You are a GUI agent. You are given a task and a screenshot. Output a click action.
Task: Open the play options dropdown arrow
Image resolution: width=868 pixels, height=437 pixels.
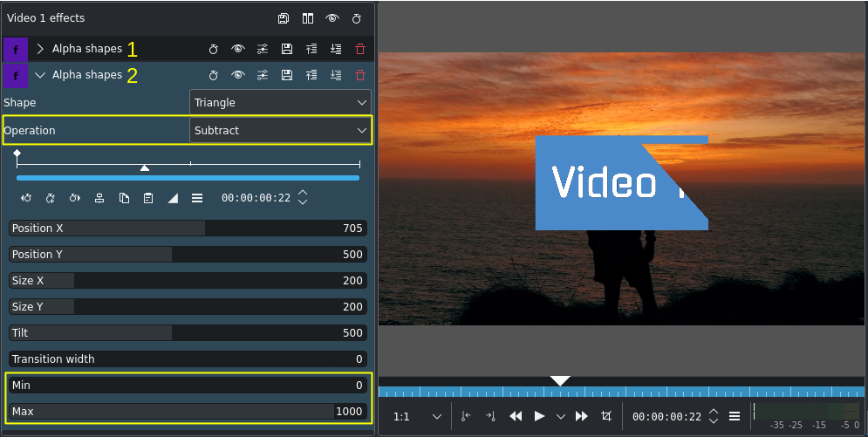click(560, 417)
